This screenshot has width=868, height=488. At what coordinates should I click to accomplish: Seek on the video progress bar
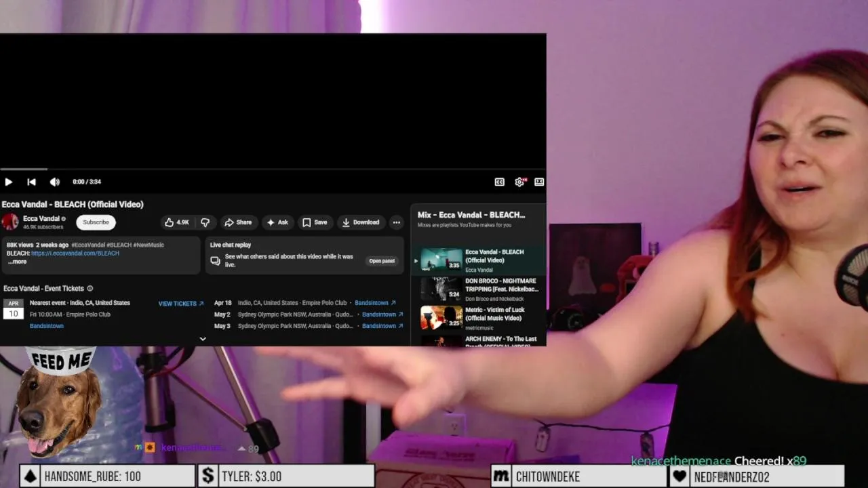click(x=273, y=169)
